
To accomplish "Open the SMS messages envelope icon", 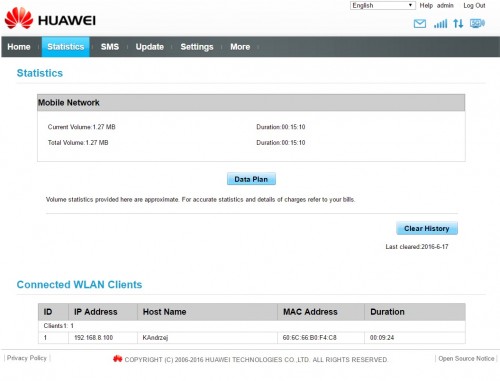I will pyautogui.click(x=420, y=24).
